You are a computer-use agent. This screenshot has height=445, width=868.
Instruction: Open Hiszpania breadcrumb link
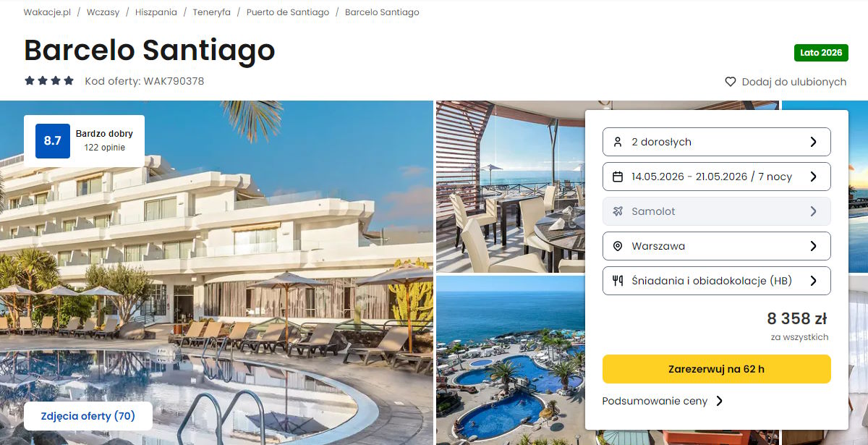[x=156, y=12]
